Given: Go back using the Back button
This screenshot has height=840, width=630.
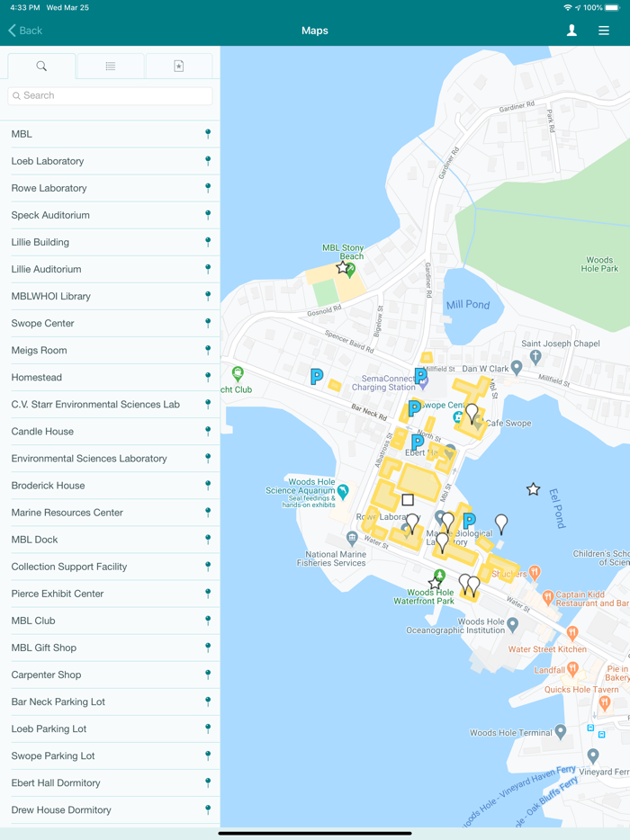Looking at the screenshot, I should click(x=25, y=31).
